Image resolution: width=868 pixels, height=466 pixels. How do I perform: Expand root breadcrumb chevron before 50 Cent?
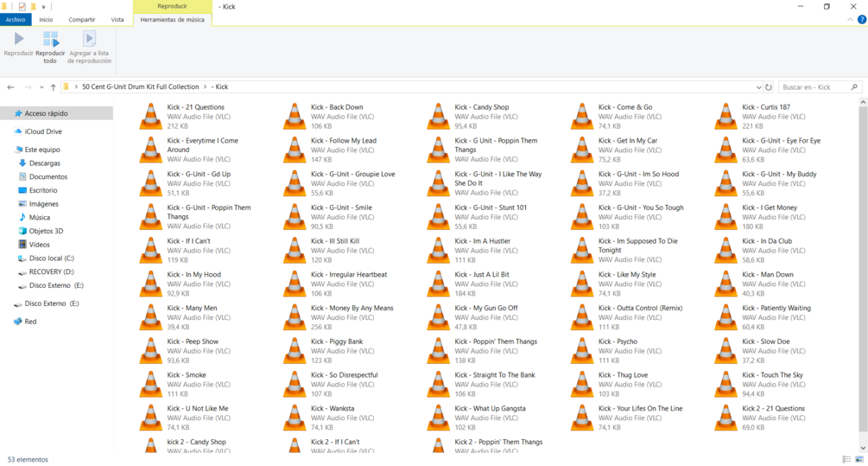[76, 87]
